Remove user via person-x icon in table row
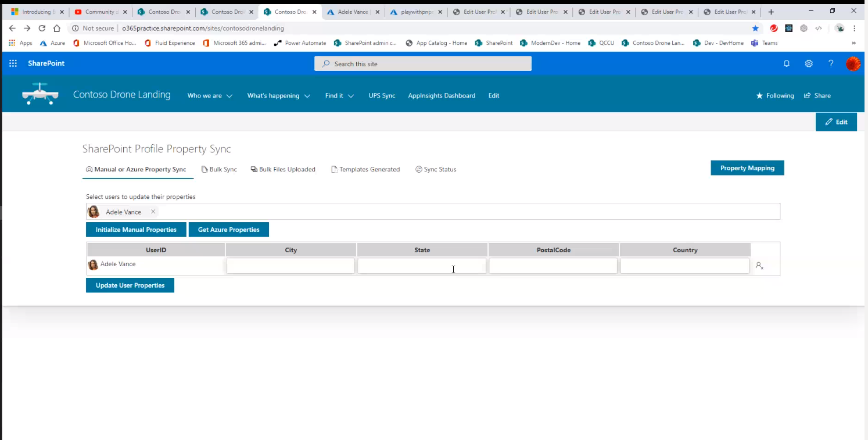 (x=759, y=266)
